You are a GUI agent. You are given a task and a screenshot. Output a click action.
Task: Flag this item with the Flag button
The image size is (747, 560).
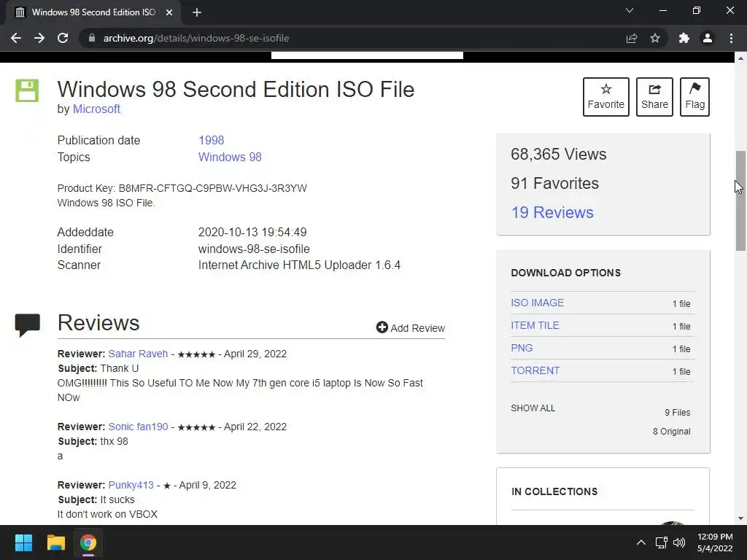[x=694, y=97]
